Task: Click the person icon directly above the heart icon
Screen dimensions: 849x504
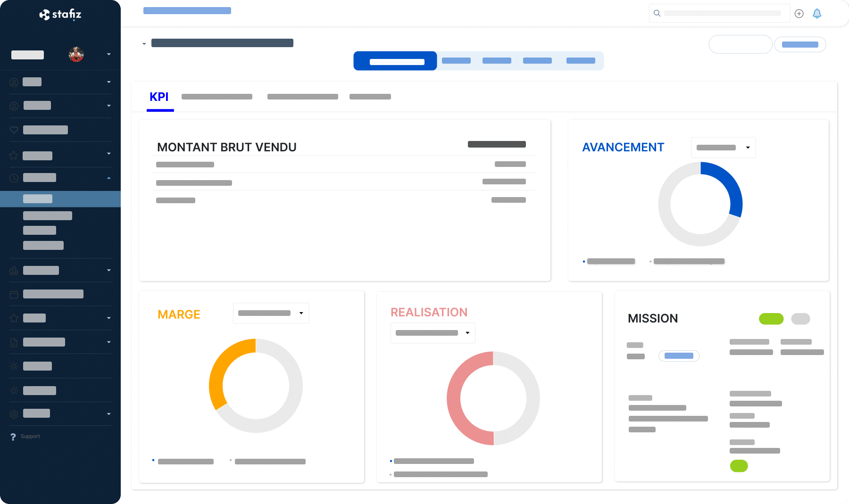Action: tap(14, 106)
